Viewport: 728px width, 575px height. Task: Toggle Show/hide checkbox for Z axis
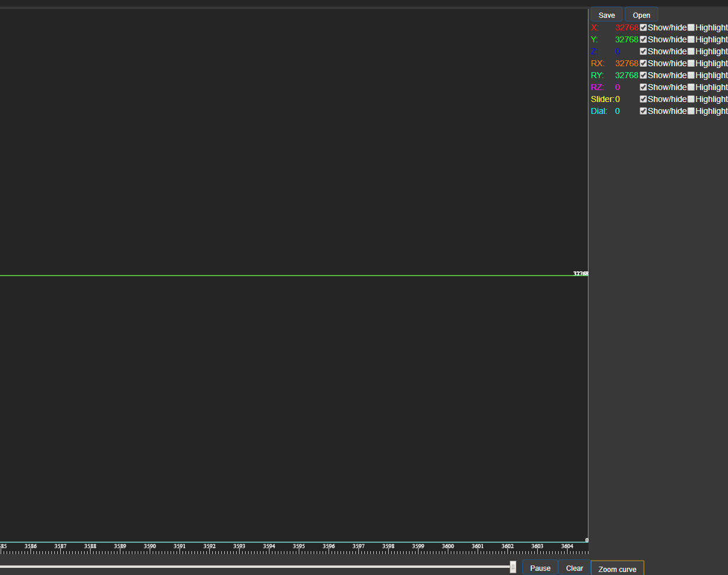pyautogui.click(x=643, y=51)
